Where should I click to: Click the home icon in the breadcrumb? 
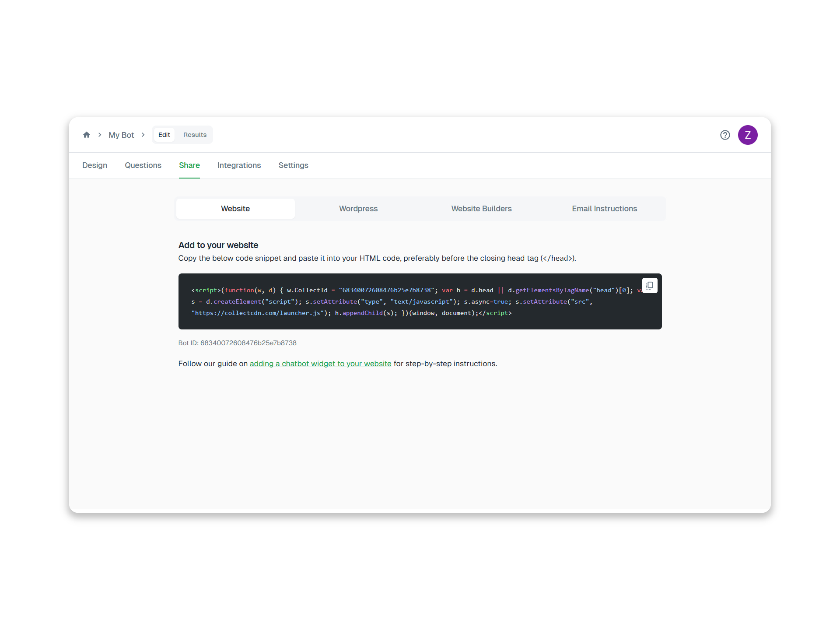(87, 135)
